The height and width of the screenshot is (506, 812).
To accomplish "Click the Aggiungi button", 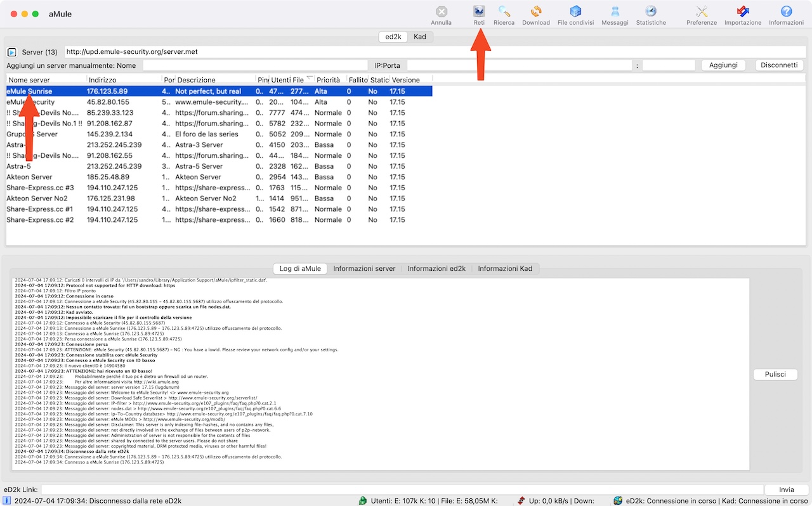I will coord(723,65).
